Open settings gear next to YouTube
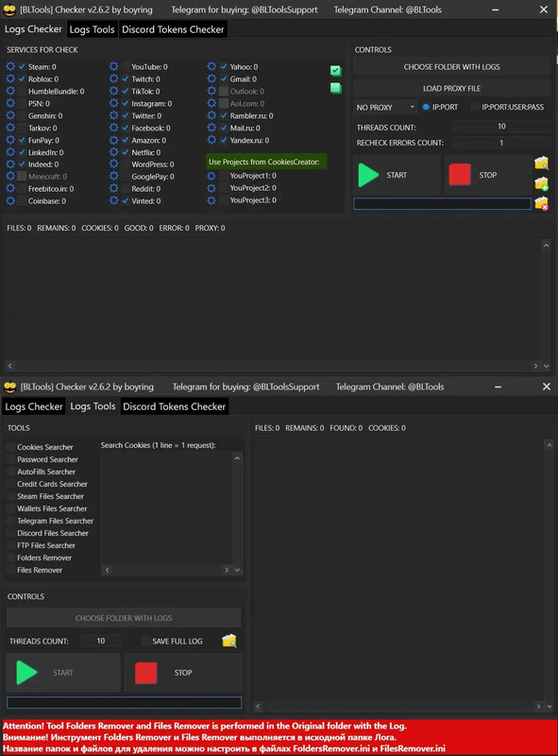 click(x=113, y=66)
